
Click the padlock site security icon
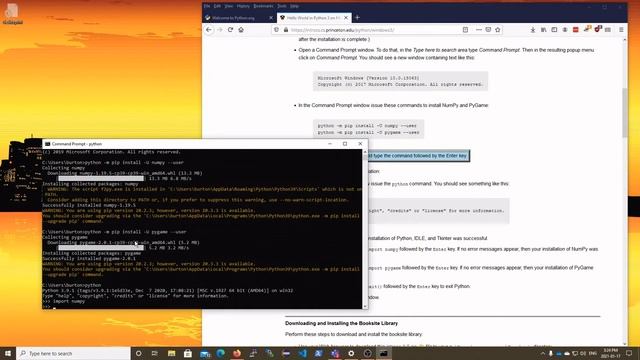tap(286, 30)
